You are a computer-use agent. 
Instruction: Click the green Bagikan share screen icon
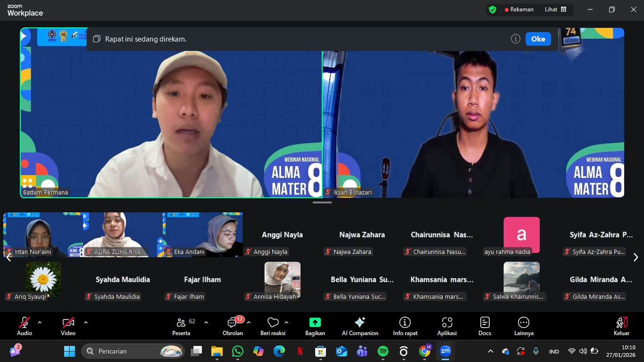[x=315, y=322]
